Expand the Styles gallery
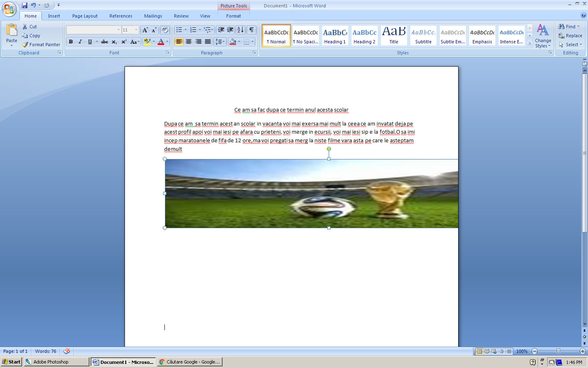Viewport: 588px width, 368px height. pos(530,43)
